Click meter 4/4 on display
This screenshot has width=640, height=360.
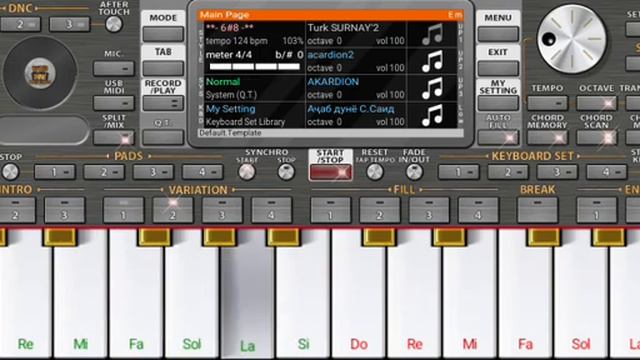[x=229, y=55]
